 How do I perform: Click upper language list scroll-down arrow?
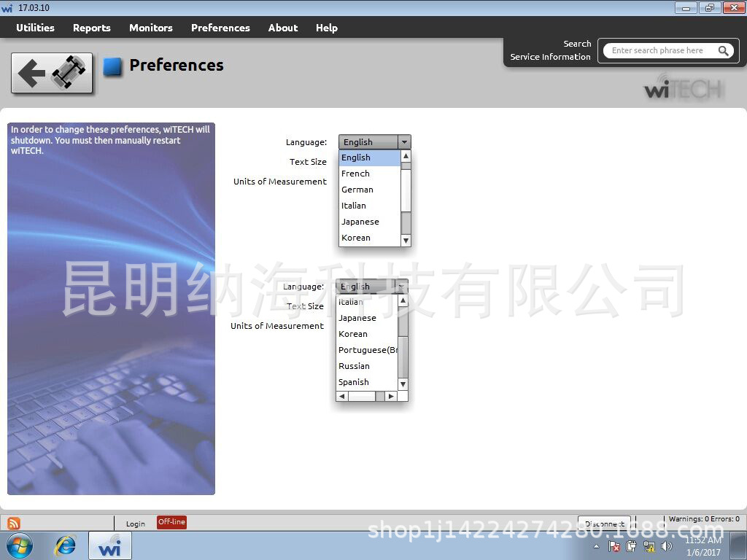coord(406,241)
